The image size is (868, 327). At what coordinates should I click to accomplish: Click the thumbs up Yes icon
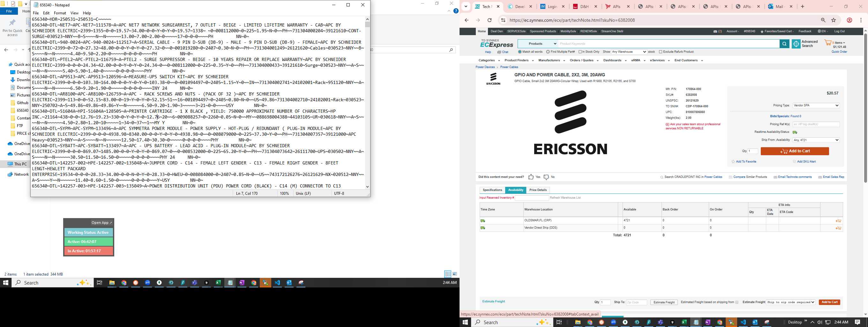tap(531, 177)
